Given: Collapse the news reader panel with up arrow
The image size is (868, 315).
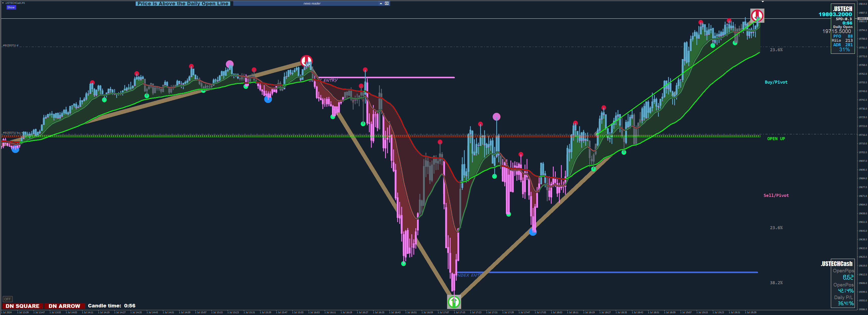Looking at the screenshot, I should [381, 3].
